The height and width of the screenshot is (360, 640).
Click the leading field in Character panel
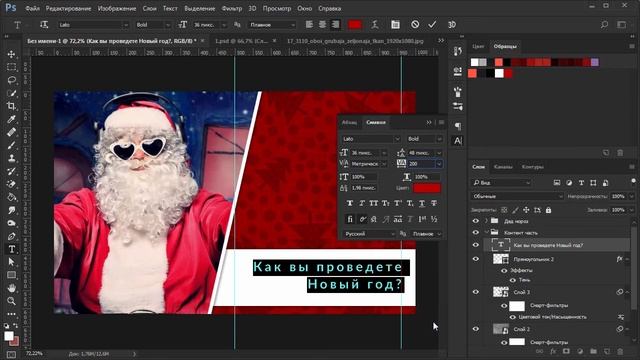(x=422, y=153)
